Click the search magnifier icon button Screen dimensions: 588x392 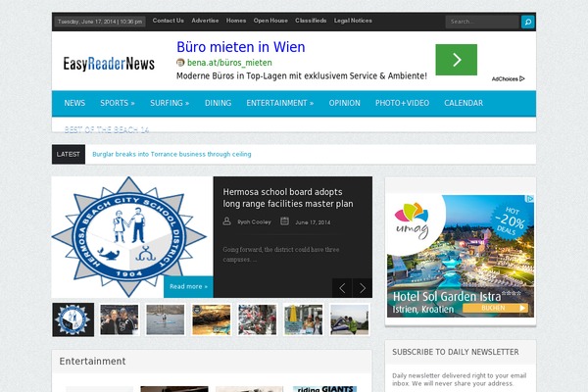[527, 22]
